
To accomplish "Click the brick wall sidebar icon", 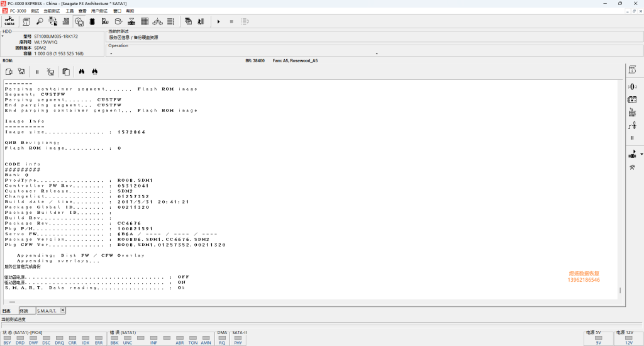I will click(632, 112).
